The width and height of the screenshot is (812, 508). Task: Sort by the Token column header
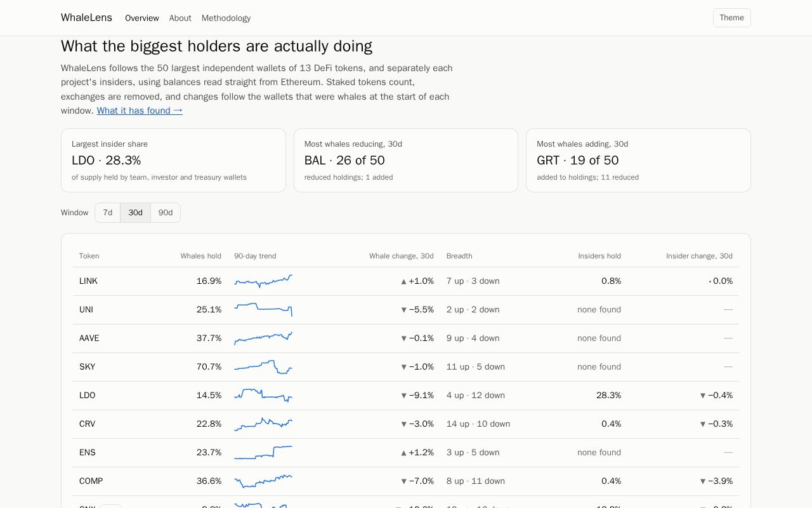pos(89,256)
